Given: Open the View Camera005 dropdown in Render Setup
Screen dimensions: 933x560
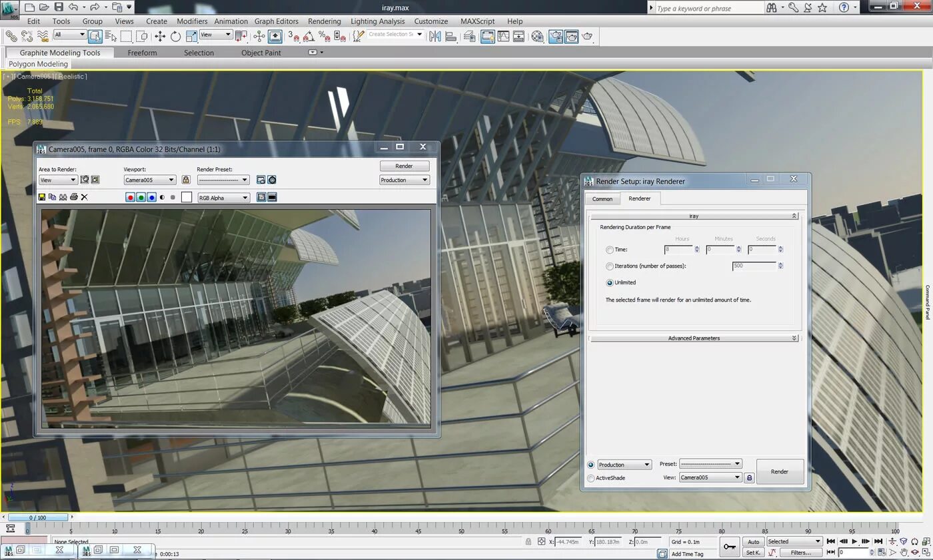Looking at the screenshot, I should tap(710, 477).
